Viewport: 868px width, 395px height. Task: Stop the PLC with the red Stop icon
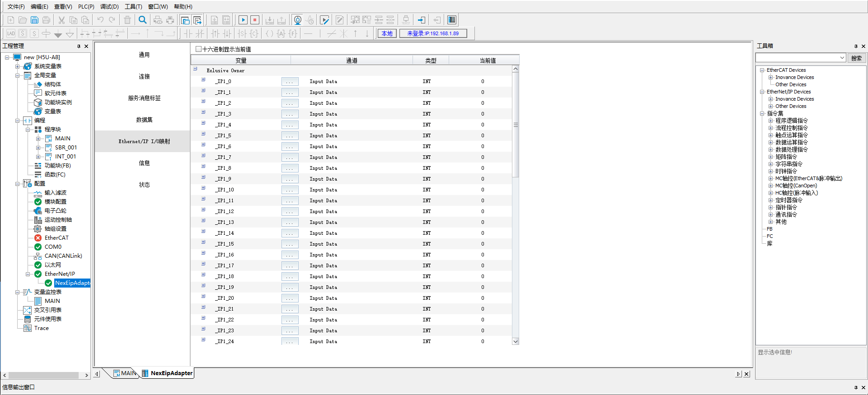point(255,20)
